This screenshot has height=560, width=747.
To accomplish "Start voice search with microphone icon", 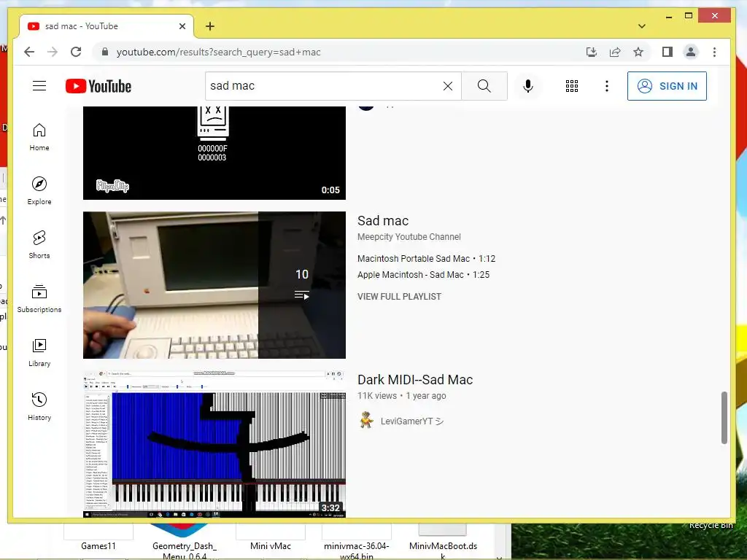I will pyautogui.click(x=528, y=86).
